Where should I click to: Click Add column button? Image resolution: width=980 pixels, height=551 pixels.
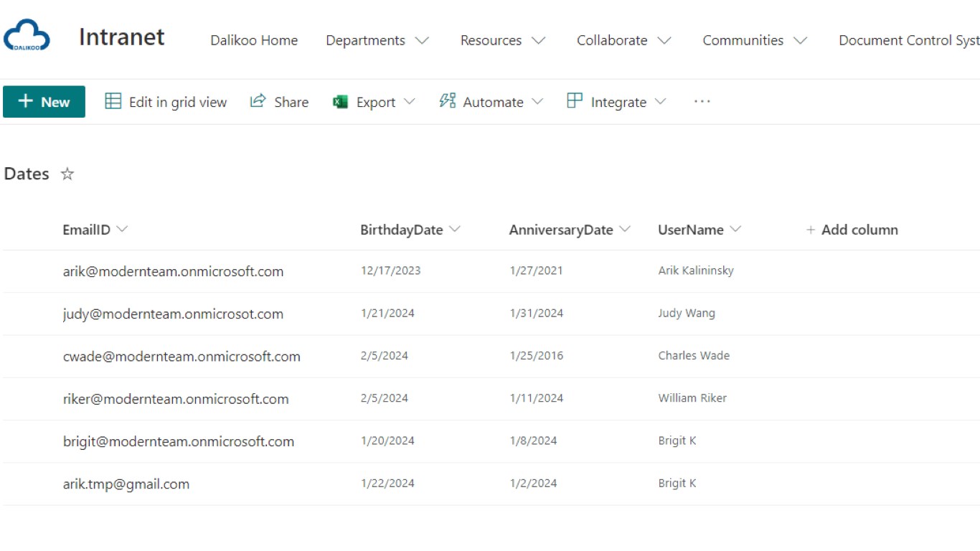(852, 230)
